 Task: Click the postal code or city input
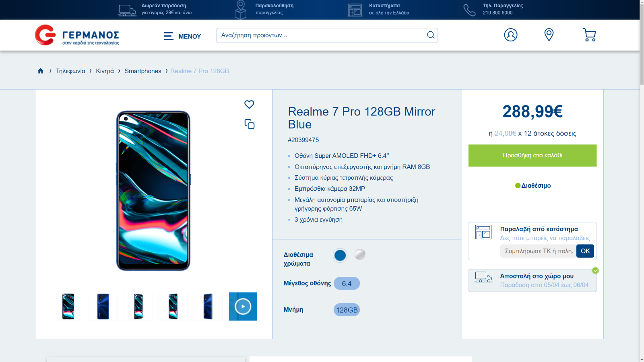539,251
